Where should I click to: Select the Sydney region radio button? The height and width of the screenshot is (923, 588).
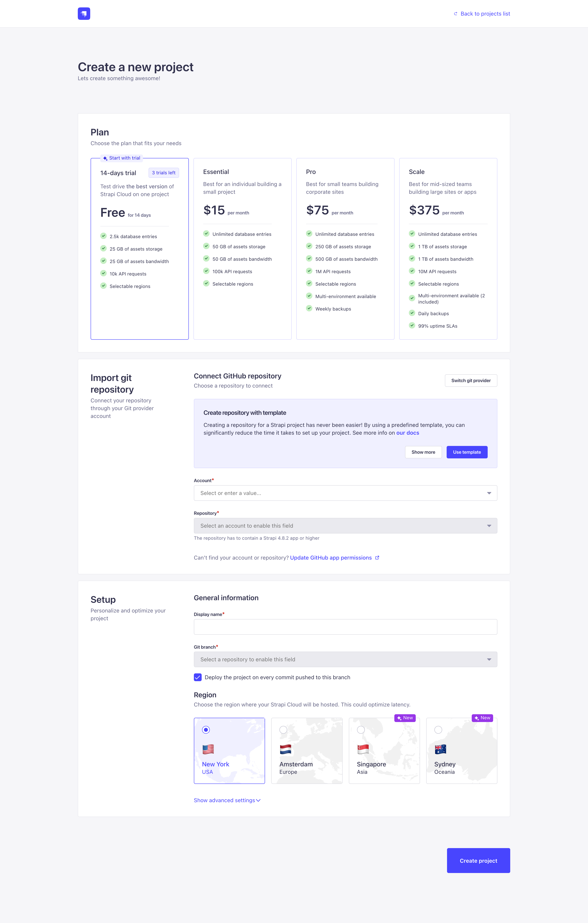pyautogui.click(x=438, y=730)
